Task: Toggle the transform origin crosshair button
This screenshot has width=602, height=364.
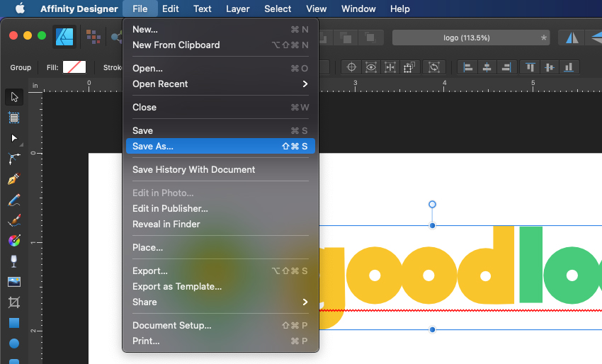Action: coord(351,67)
